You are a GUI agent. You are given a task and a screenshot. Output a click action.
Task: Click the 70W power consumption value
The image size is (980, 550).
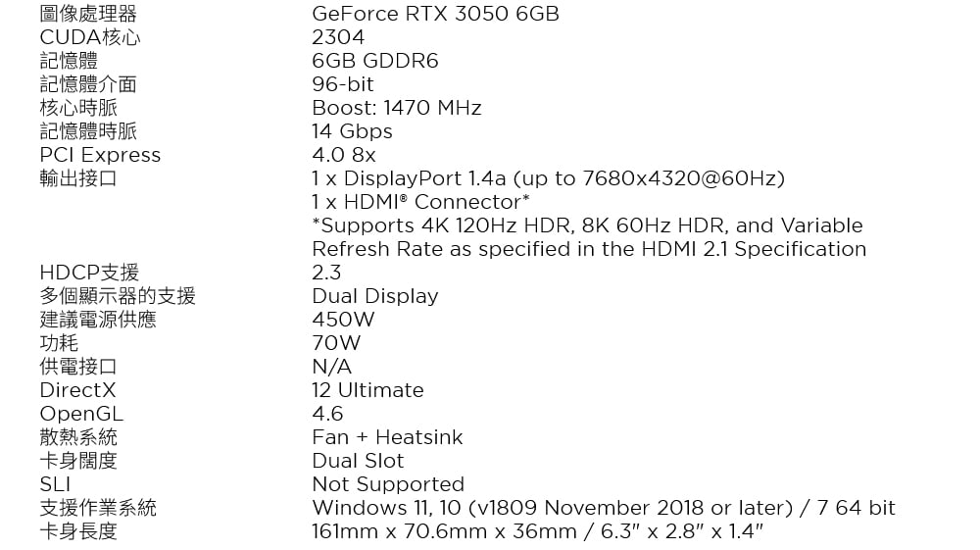(336, 343)
